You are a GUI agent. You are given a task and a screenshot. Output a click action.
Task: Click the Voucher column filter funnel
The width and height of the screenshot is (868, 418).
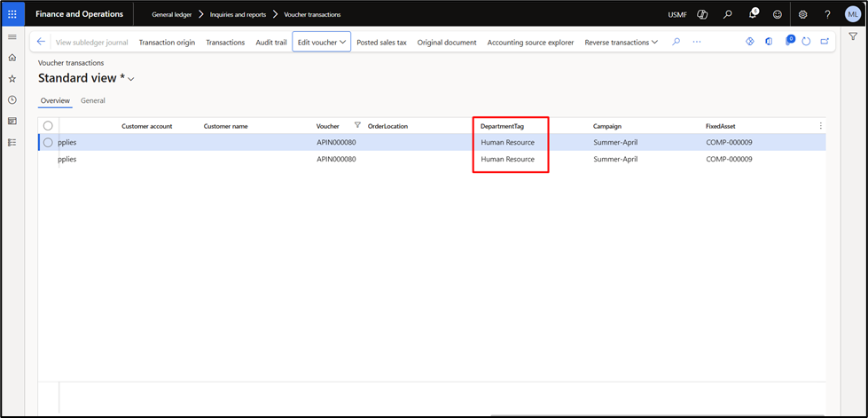[x=357, y=125]
